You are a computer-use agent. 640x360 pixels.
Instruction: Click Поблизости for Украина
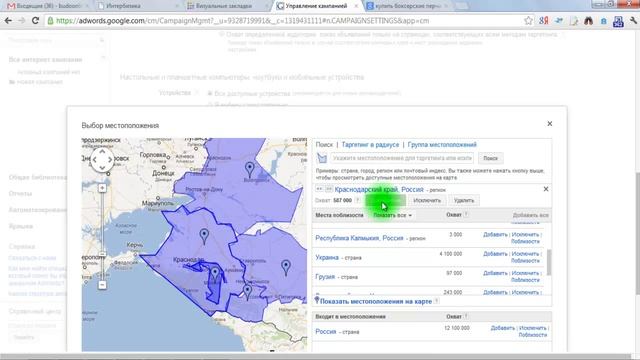(525, 260)
